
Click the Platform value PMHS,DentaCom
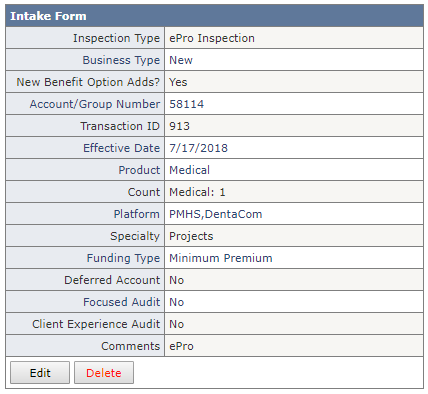(216, 214)
